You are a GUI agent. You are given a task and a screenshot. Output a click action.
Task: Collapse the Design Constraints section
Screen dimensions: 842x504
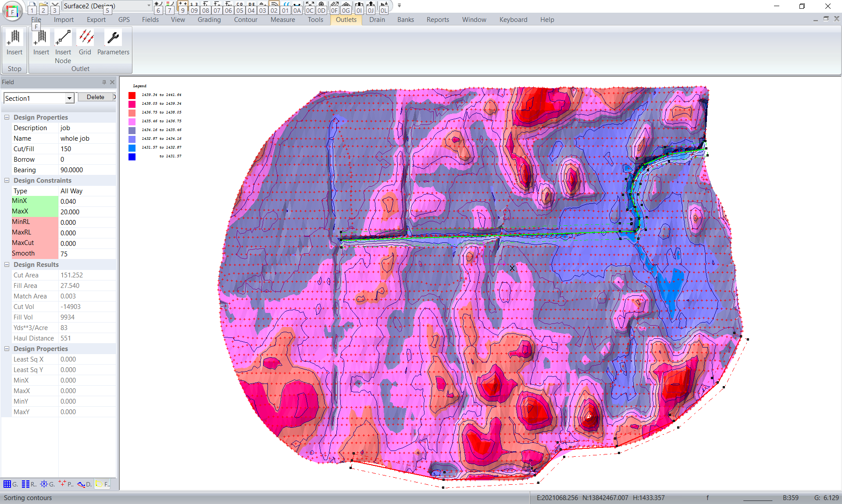tap(7, 181)
